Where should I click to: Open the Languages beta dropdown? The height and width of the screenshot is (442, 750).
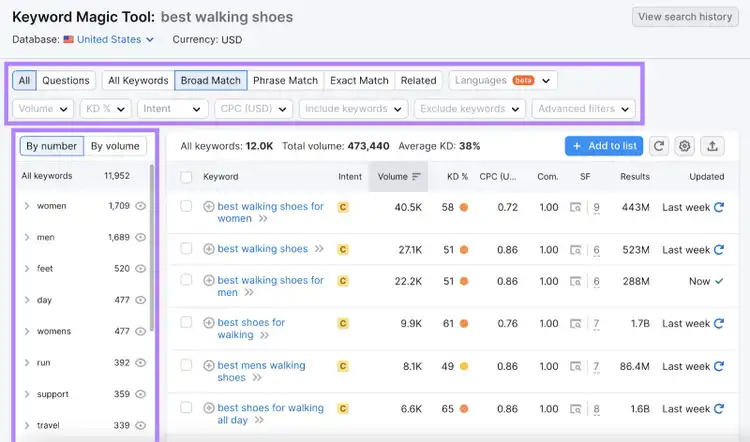(x=503, y=80)
